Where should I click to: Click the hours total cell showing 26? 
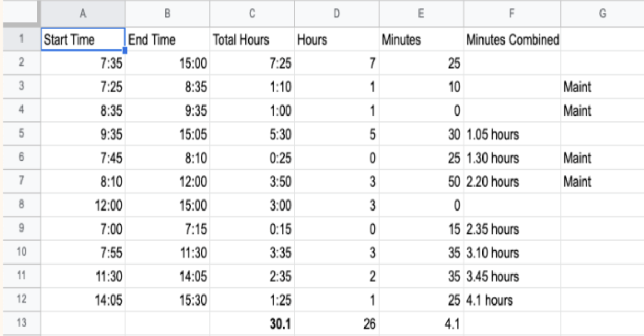(336, 324)
